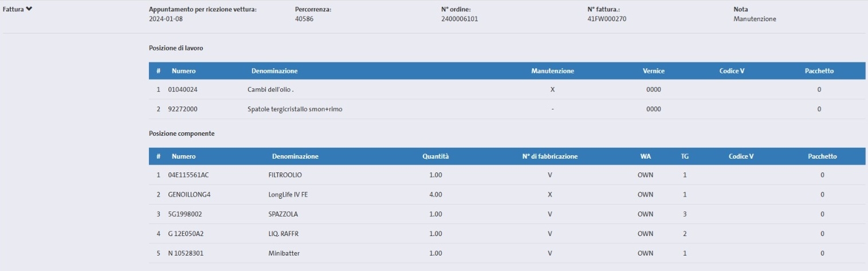Viewport: 868px width, 271px height.
Task: Click Pacchetto header in component table
Action: pos(822,156)
